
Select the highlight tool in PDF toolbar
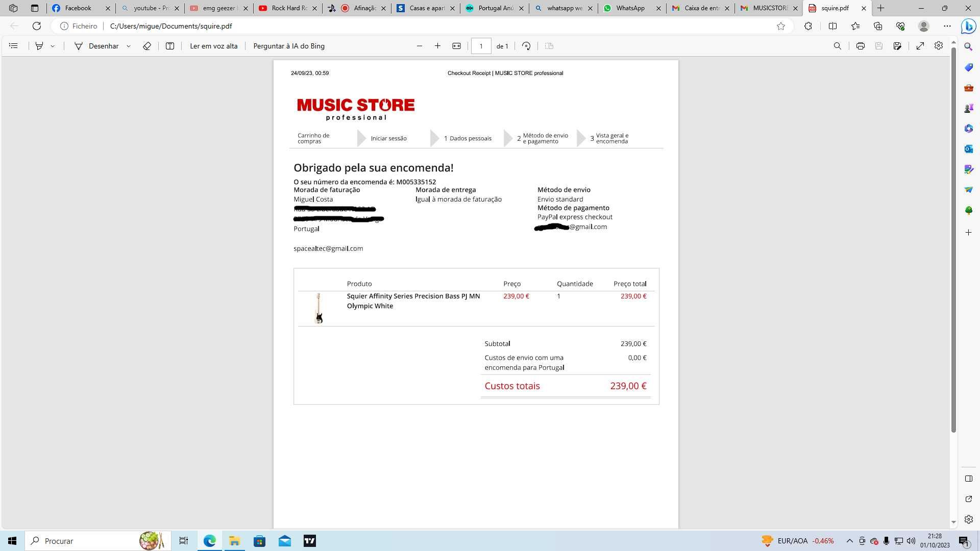click(39, 46)
